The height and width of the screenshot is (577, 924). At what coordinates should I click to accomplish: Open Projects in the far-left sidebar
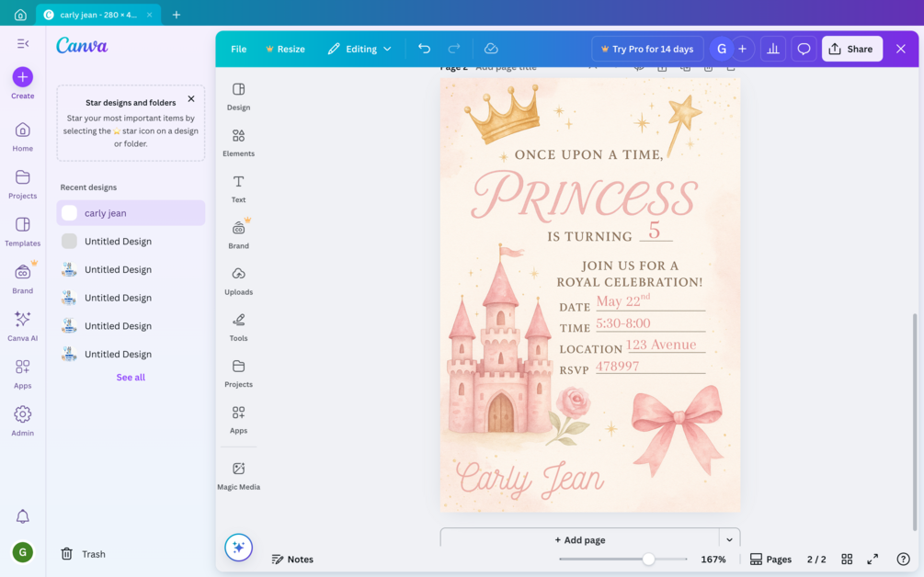point(22,185)
